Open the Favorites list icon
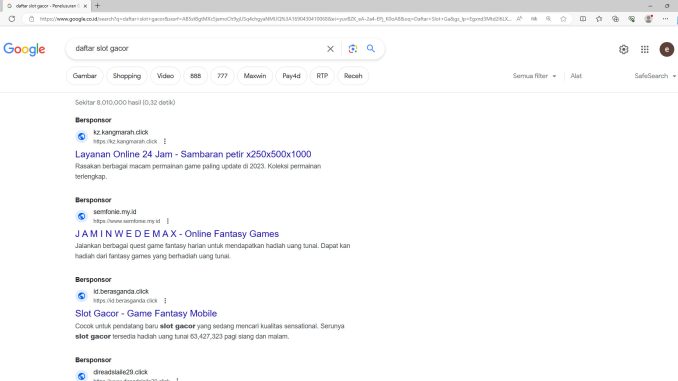This screenshot has width=678, height=381. (x=599, y=19)
